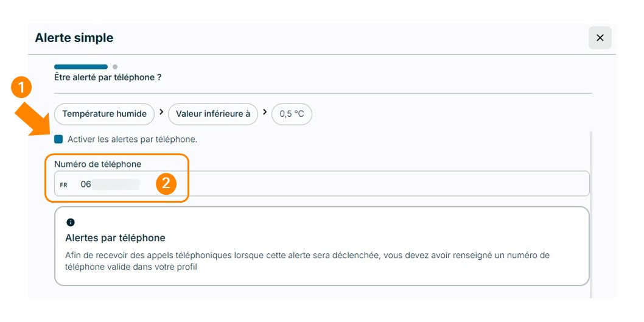Click the Être alerté par téléphone step title

point(108,77)
